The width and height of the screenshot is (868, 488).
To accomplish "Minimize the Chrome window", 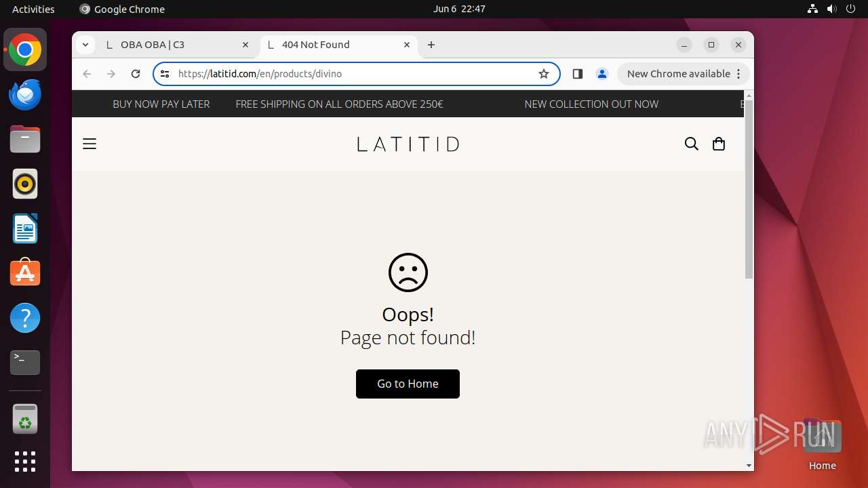I will coord(684,45).
